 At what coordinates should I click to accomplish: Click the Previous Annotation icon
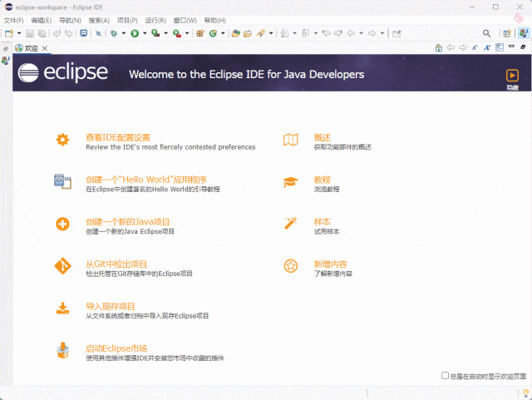(x=306, y=33)
